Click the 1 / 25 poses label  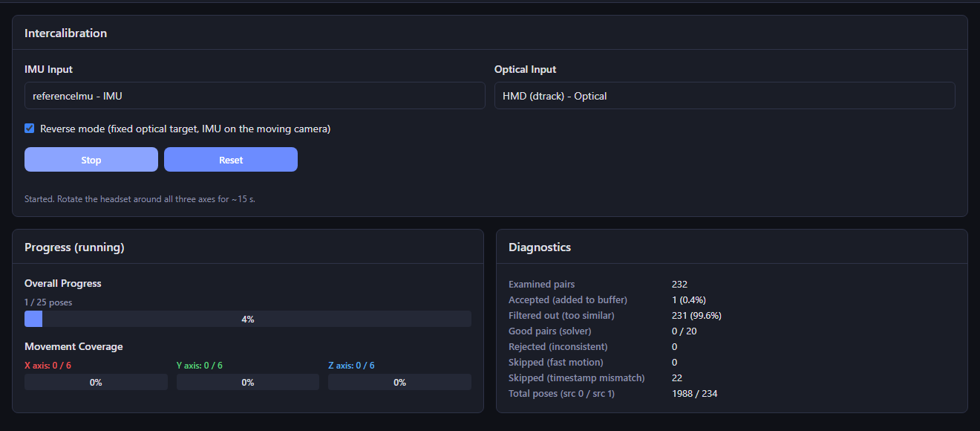48,302
